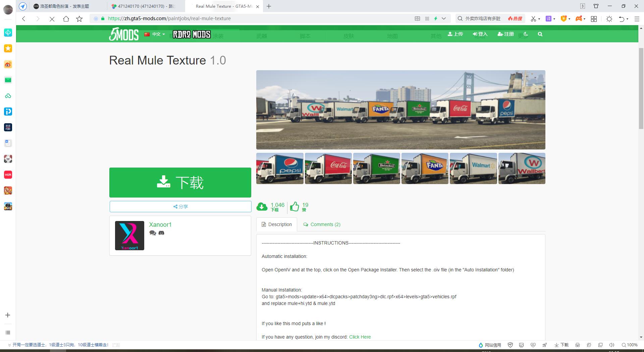This screenshot has height=352, width=644.
Task: Open the Fanta truck thumbnail
Action: 425,168
